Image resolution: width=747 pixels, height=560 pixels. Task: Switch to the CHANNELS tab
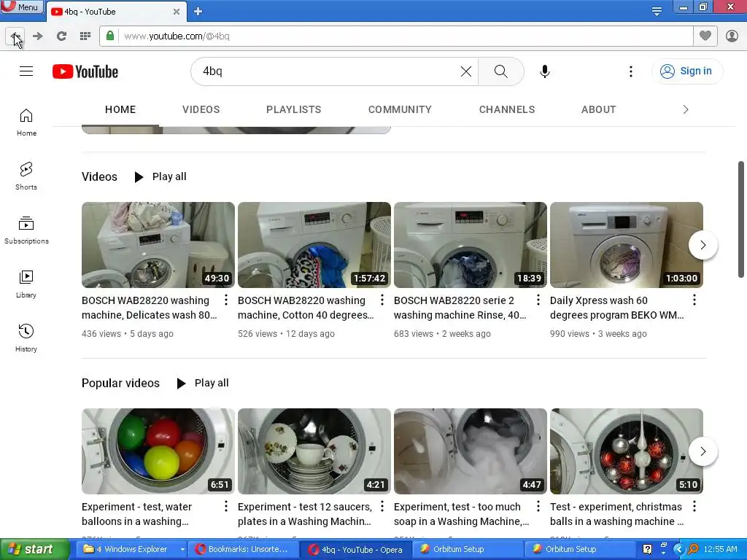pos(507,109)
